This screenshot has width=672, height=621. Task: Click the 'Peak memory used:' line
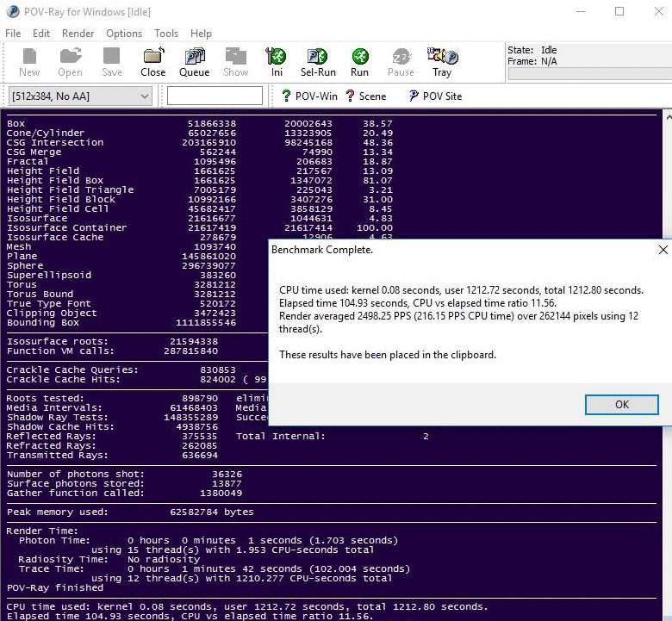coord(130,512)
